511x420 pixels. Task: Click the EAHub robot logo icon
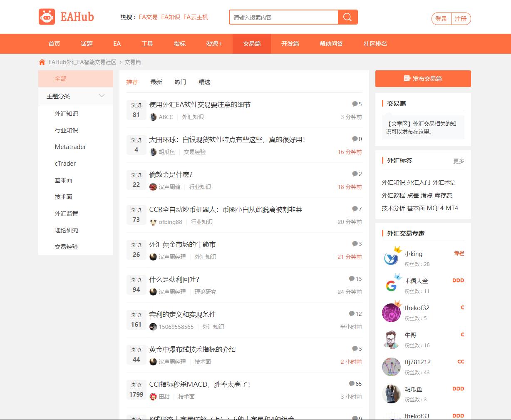(x=47, y=17)
